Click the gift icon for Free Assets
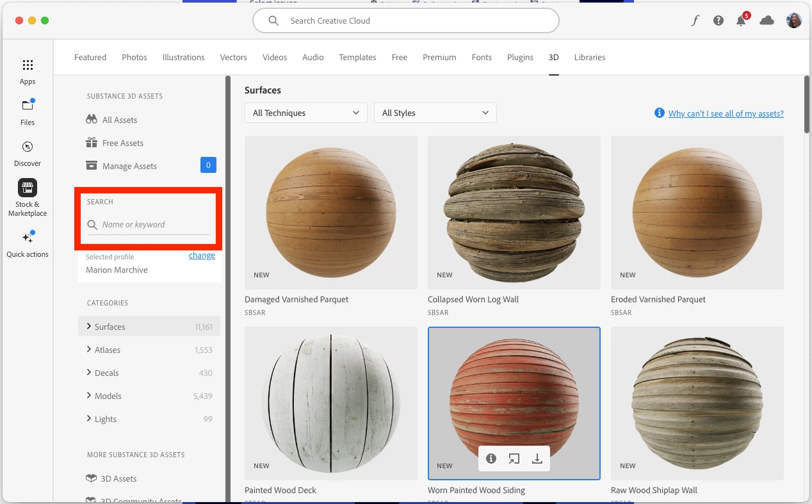Image resolution: width=812 pixels, height=504 pixels. tap(92, 143)
